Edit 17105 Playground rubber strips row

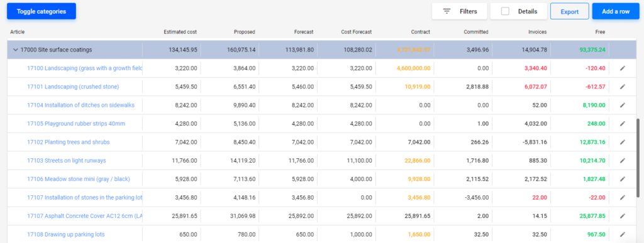(622, 123)
